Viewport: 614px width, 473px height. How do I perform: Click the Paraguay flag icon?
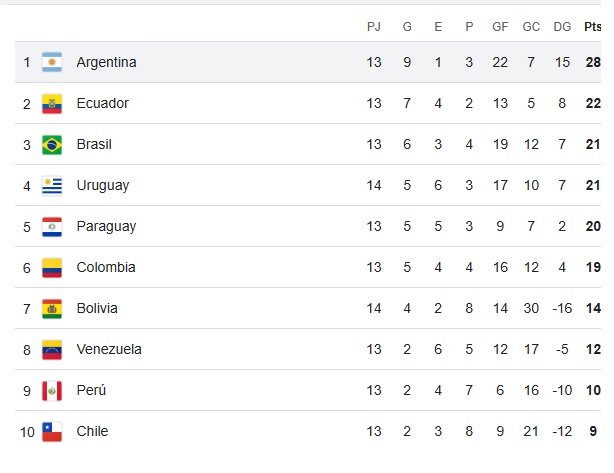pos(52,226)
